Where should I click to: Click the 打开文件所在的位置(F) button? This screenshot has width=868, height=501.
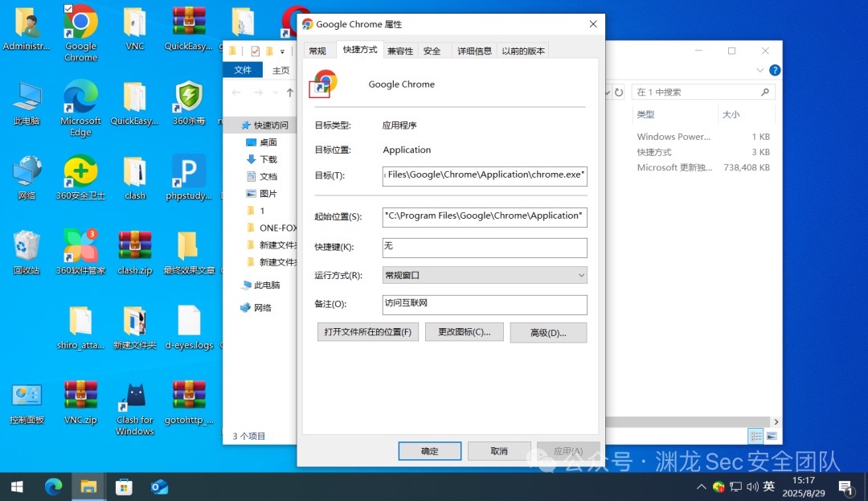(367, 332)
